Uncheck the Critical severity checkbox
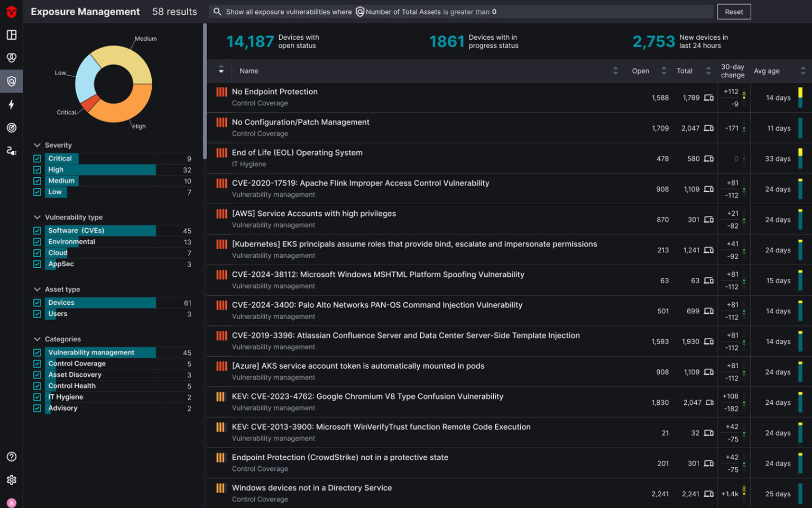The image size is (812, 508). [38, 159]
